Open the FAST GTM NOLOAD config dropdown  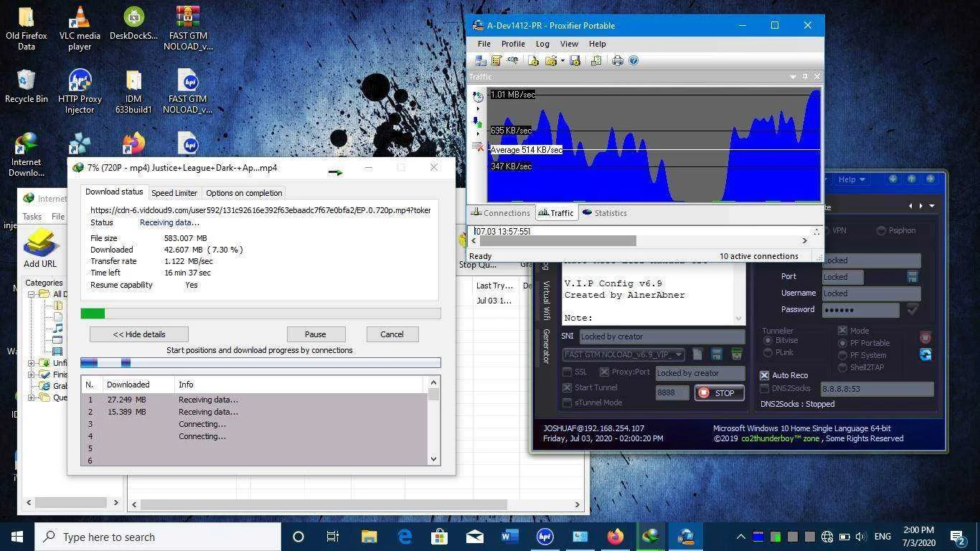pos(623,354)
